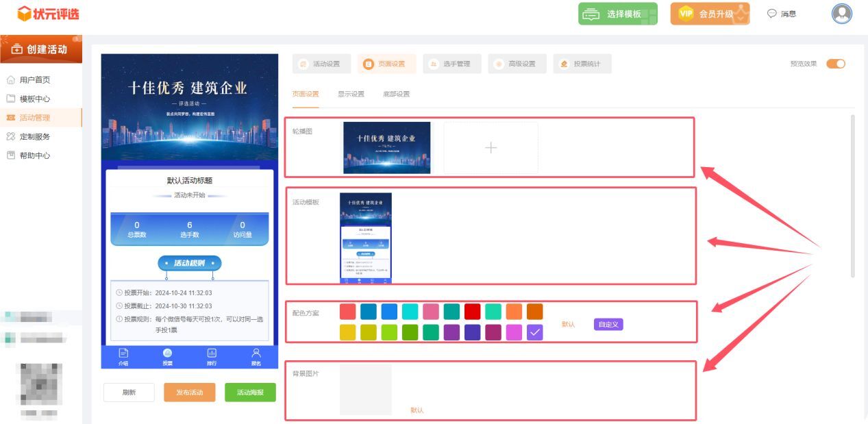
Task: Go to 用户首页 in sidebar
Action: pos(35,80)
